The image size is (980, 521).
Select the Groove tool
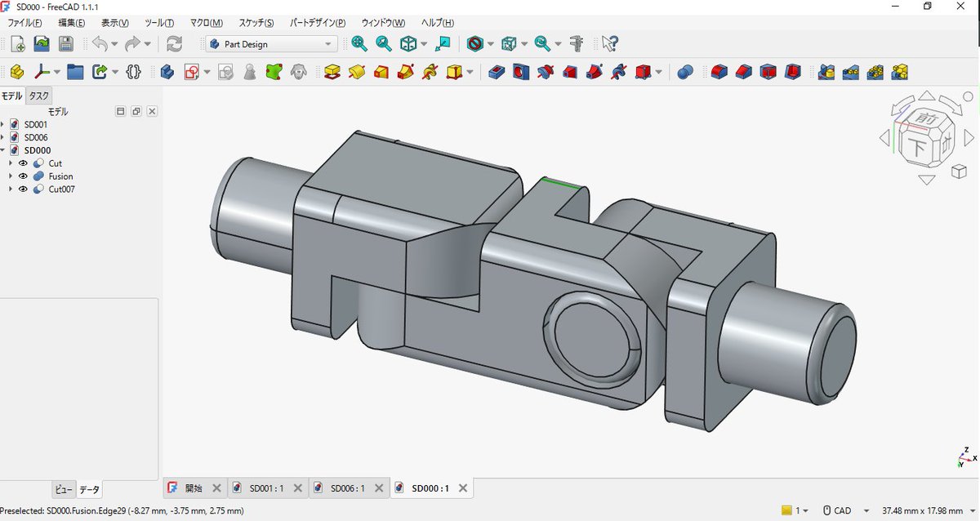545,72
